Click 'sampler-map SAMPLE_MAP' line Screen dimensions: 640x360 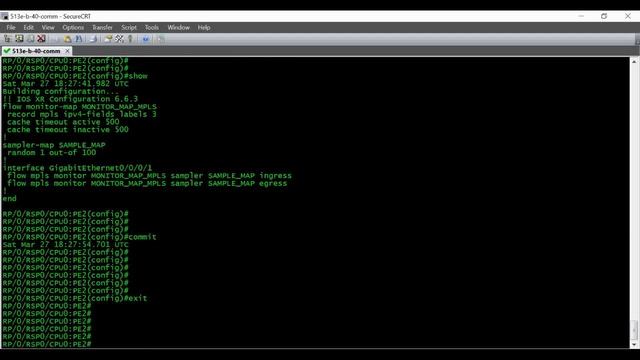click(x=54, y=145)
